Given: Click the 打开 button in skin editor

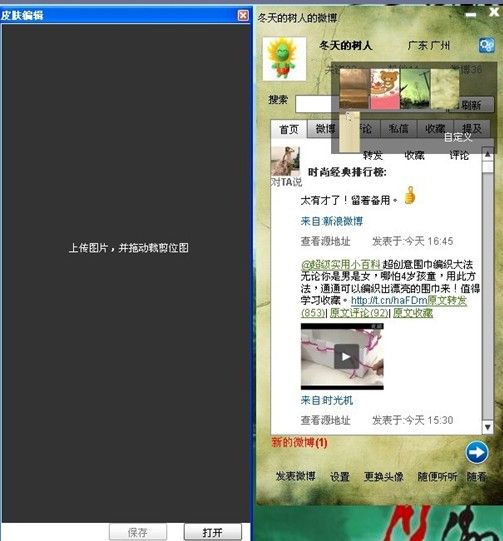Looking at the screenshot, I should click(x=213, y=532).
